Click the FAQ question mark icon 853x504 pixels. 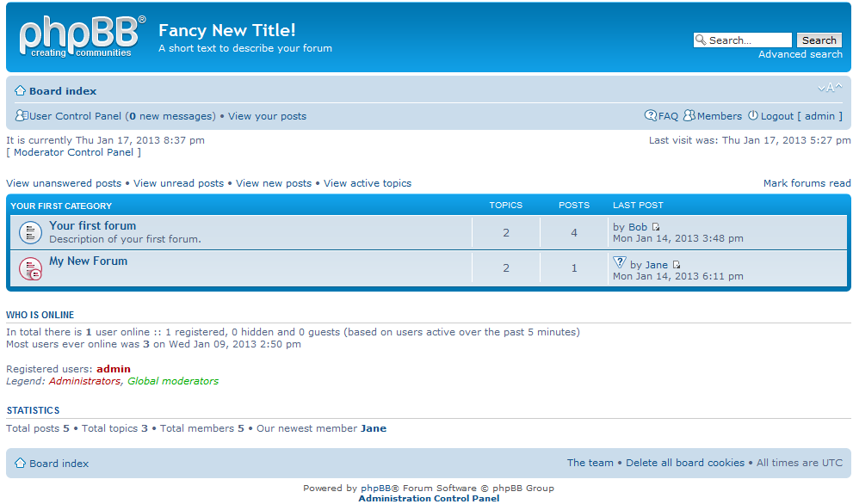[650, 115]
